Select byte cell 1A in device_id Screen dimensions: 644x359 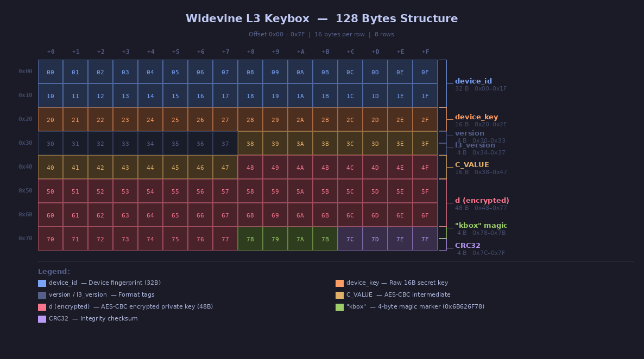[300, 95]
